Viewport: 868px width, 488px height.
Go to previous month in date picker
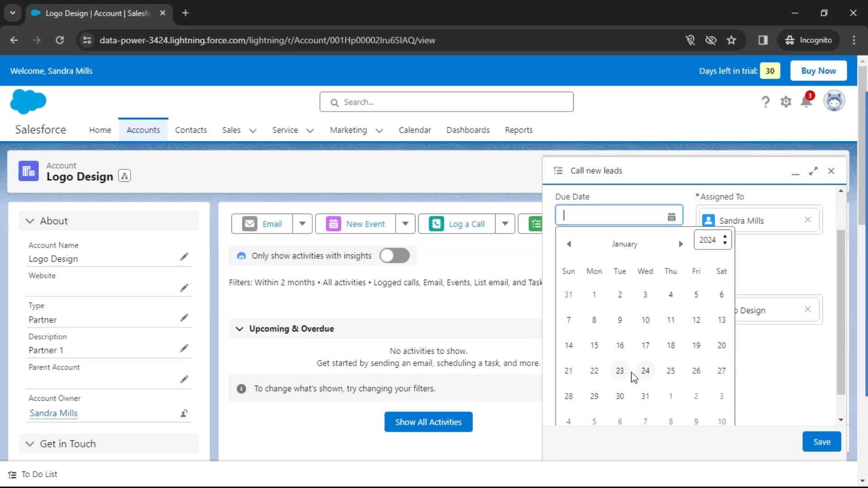point(569,244)
